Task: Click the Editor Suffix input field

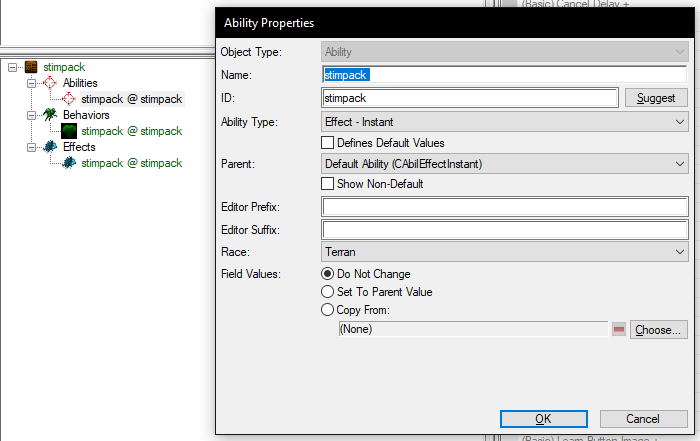Action: pos(504,230)
